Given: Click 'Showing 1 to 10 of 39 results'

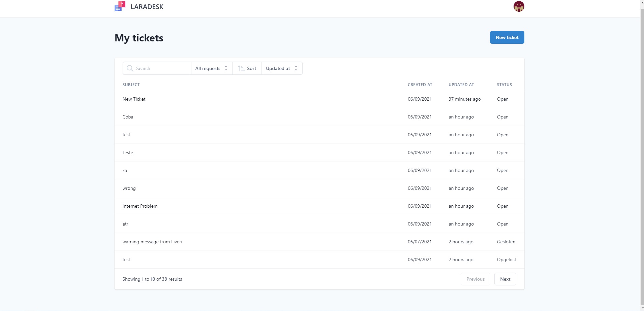Looking at the screenshot, I should coord(152,279).
